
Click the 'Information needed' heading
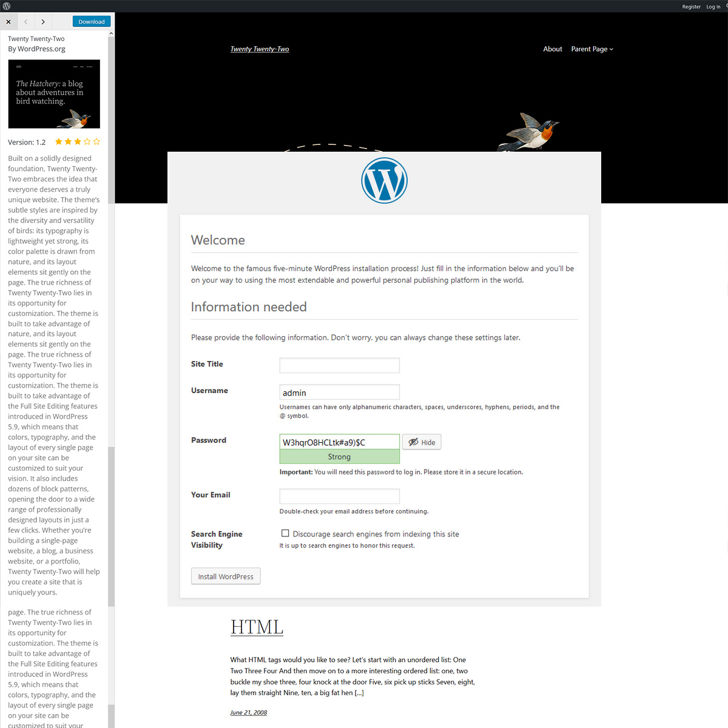pyautogui.click(x=249, y=307)
